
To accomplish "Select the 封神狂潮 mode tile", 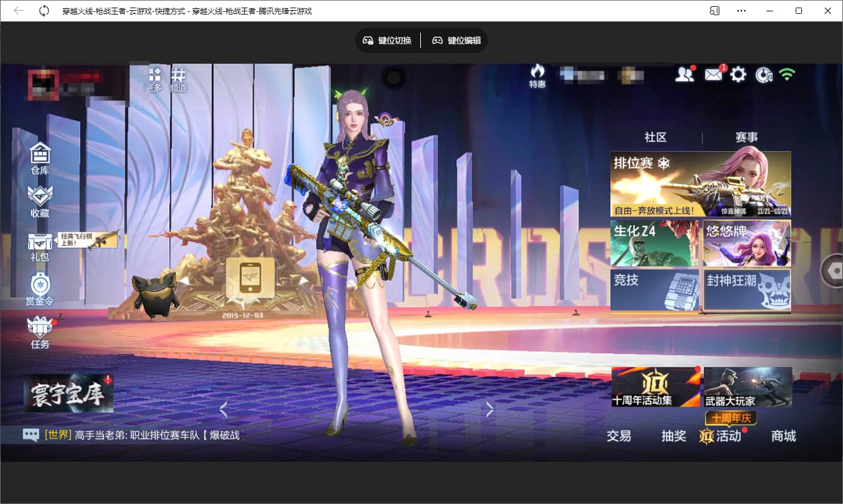I will [x=747, y=290].
